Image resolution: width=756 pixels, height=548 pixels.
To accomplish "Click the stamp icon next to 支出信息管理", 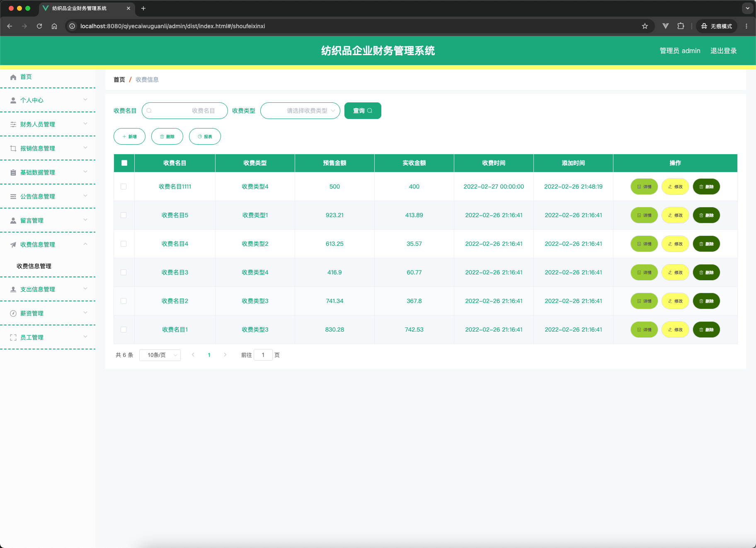I will coord(13,289).
